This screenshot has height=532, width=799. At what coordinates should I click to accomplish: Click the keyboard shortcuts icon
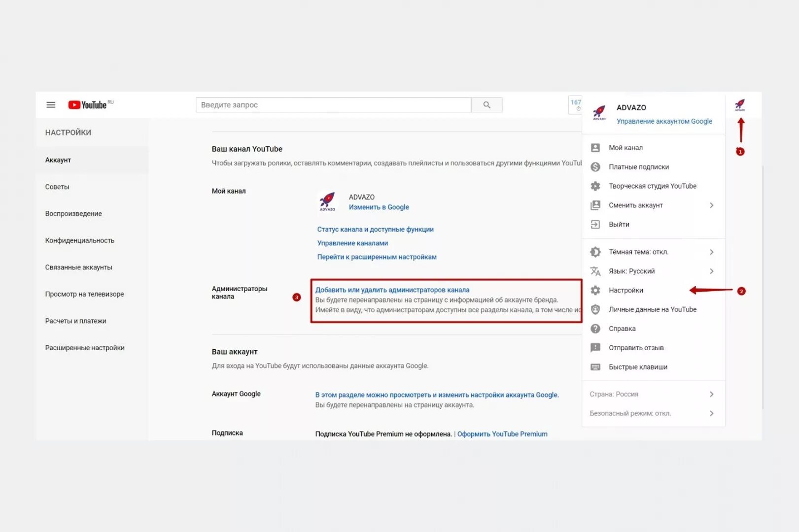(595, 367)
